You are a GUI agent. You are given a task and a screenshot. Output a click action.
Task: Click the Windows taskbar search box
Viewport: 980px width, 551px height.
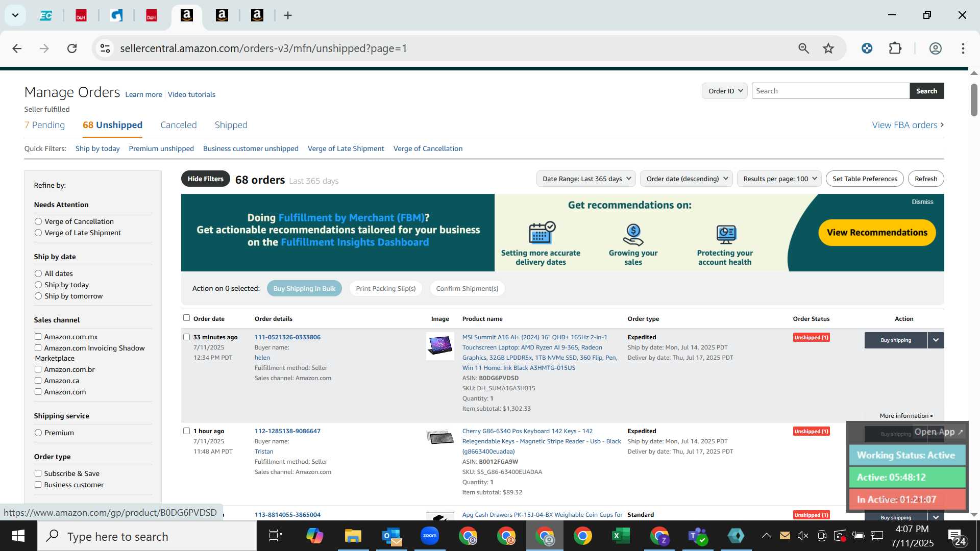tap(147, 536)
